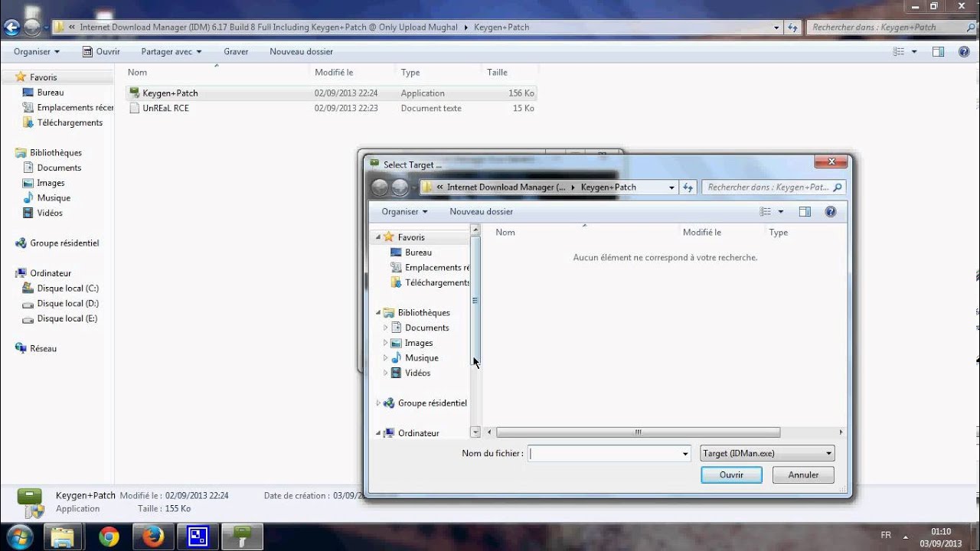Expand Groupe résidentiel in dialog tree
This screenshot has width=980, height=551.
coord(378,403)
